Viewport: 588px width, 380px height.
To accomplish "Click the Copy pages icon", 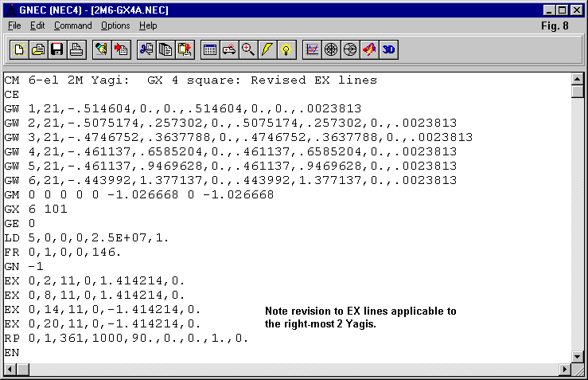I will [165, 49].
